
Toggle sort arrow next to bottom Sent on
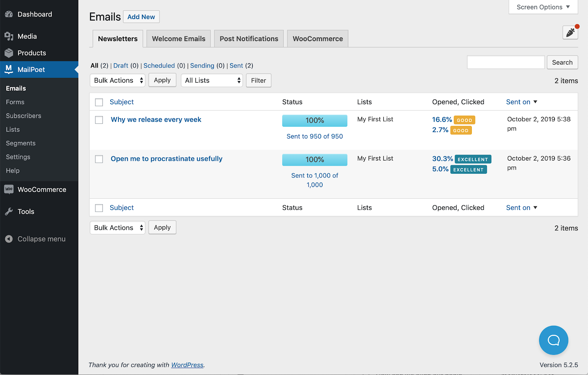pos(535,208)
